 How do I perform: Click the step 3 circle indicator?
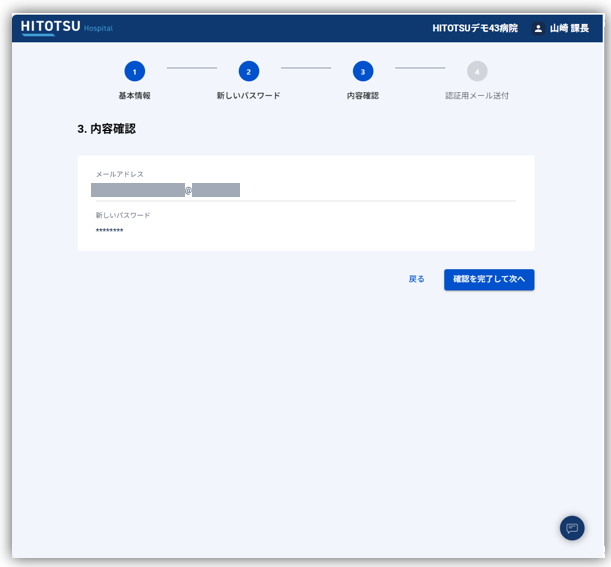click(x=363, y=71)
